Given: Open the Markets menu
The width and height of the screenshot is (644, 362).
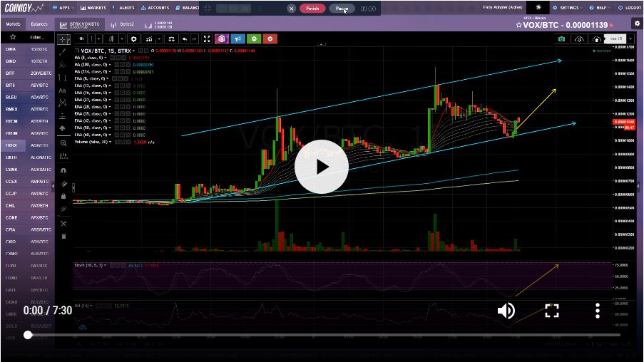Looking at the screenshot, I should pyautogui.click(x=93, y=8).
